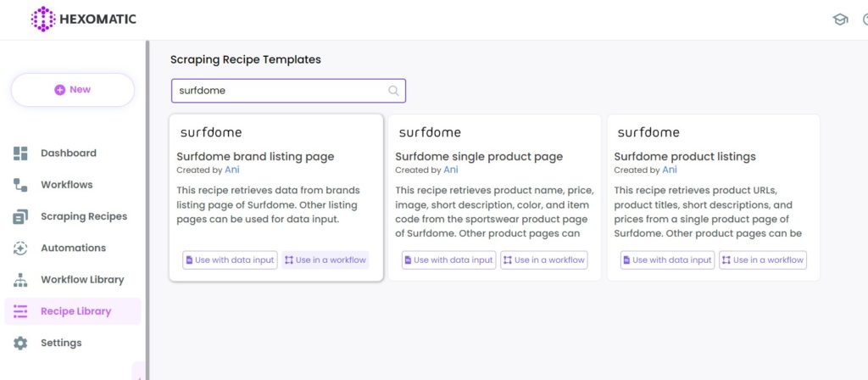Click the search magnifier icon
This screenshot has height=380, width=868.
click(x=393, y=91)
